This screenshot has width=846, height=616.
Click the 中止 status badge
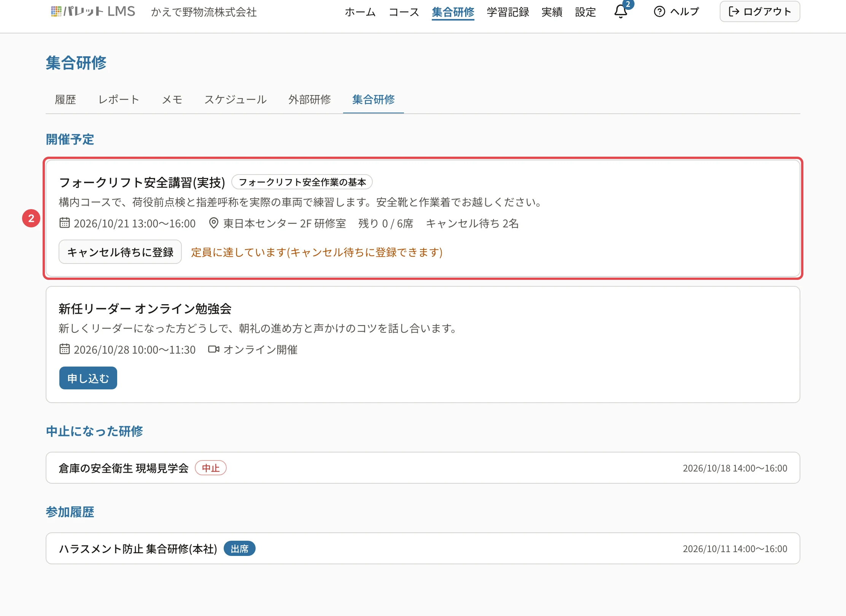tap(211, 468)
